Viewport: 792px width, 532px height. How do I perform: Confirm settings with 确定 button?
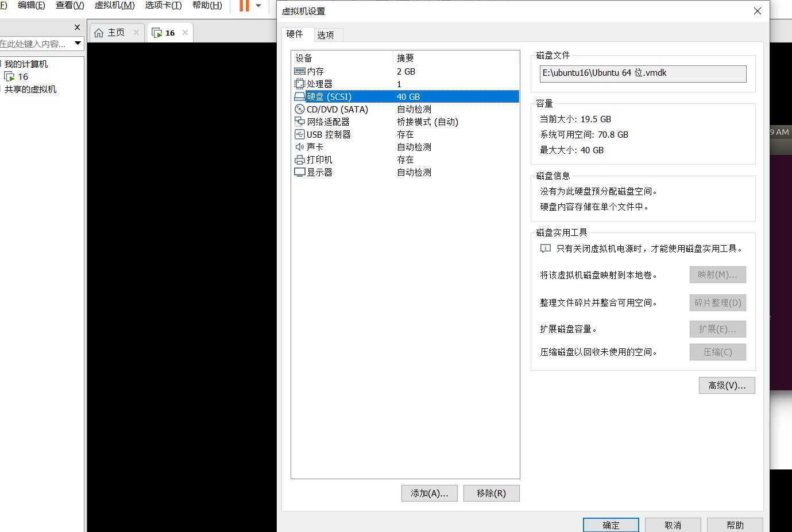(611, 525)
